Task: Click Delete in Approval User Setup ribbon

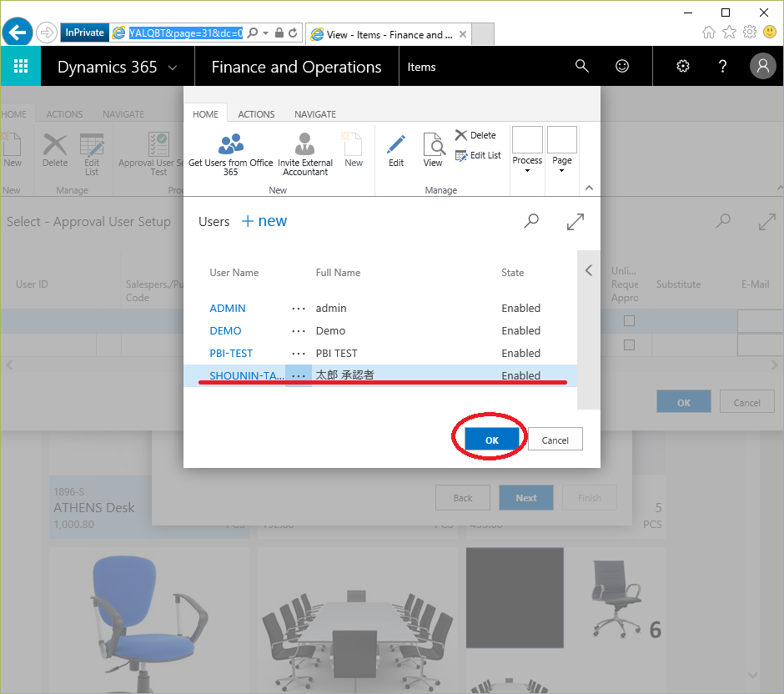Action: (x=55, y=150)
